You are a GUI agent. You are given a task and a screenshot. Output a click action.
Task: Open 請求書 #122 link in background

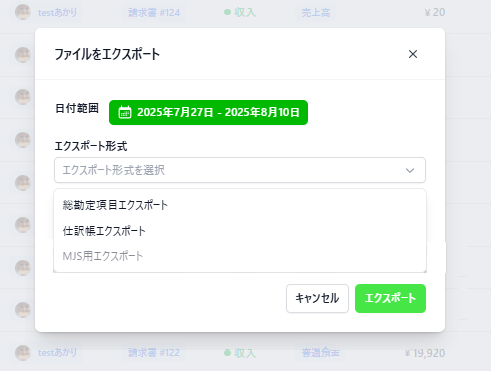click(x=154, y=353)
